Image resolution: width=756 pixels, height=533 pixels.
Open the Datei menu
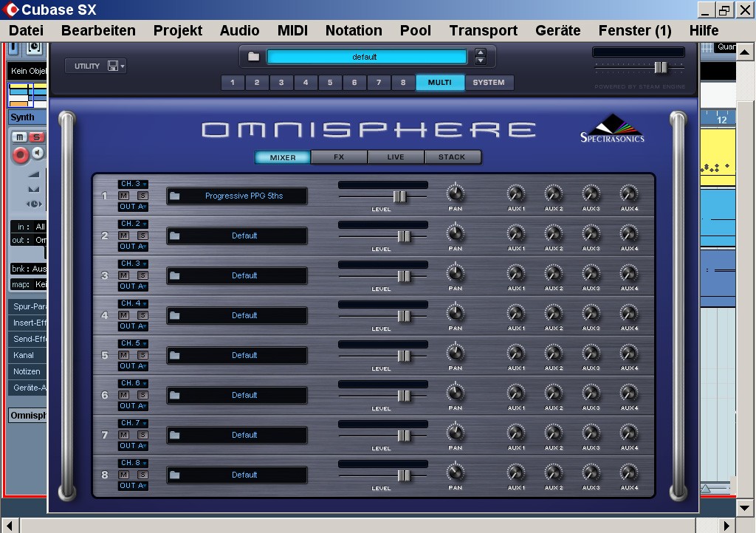pos(26,30)
